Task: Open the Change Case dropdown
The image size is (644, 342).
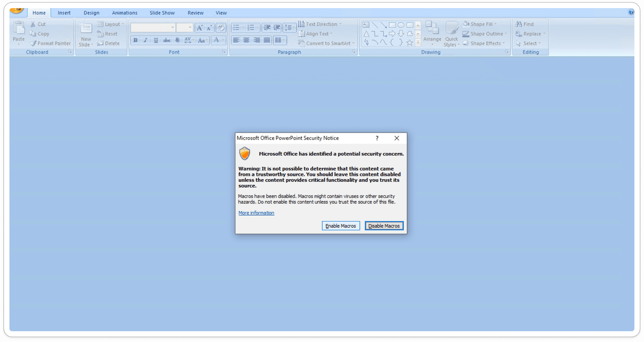Action: [x=203, y=40]
